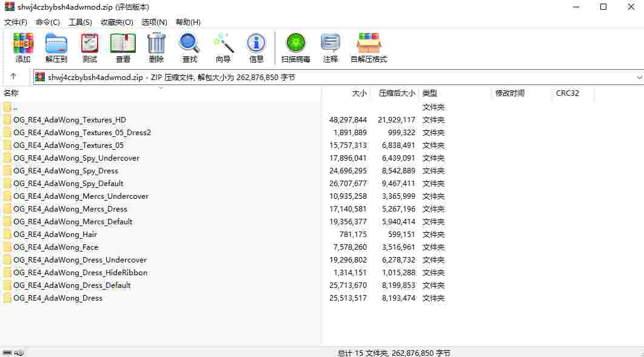Click status bar total 15 文件夹 text
This screenshot has width=644, height=357.
click(394, 353)
